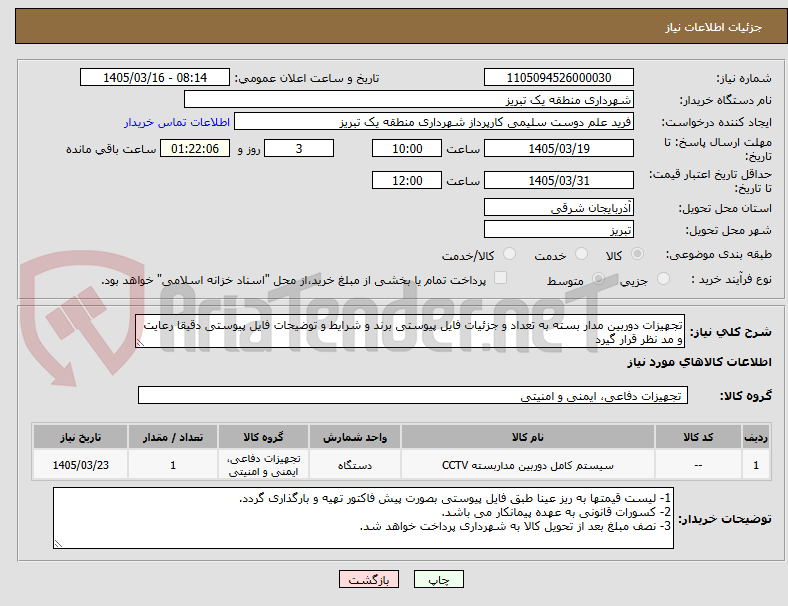Click the چاپ print button
The height and width of the screenshot is (606, 788).
click(x=439, y=579)
